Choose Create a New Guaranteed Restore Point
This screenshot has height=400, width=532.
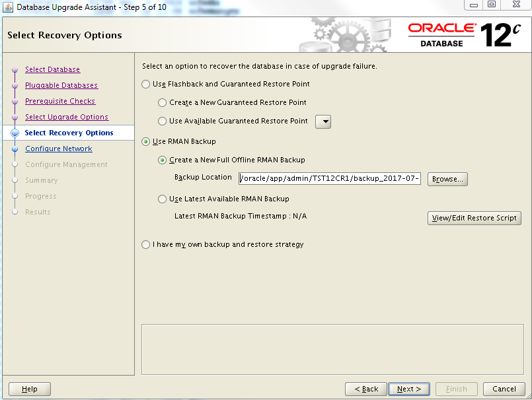click(x=163, y=103)
